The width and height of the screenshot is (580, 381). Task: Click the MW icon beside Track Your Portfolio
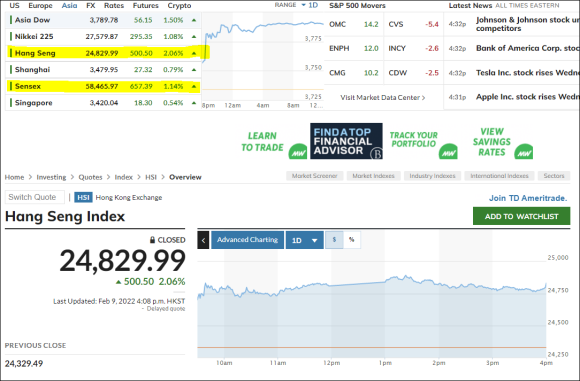(x=448, y=152)
